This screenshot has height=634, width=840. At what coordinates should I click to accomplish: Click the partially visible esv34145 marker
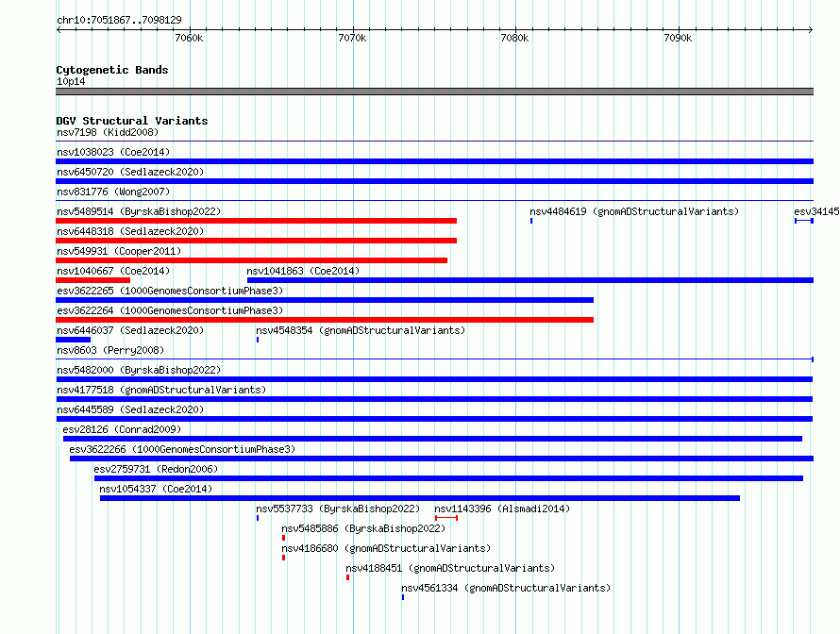click(x=804, y=221)
